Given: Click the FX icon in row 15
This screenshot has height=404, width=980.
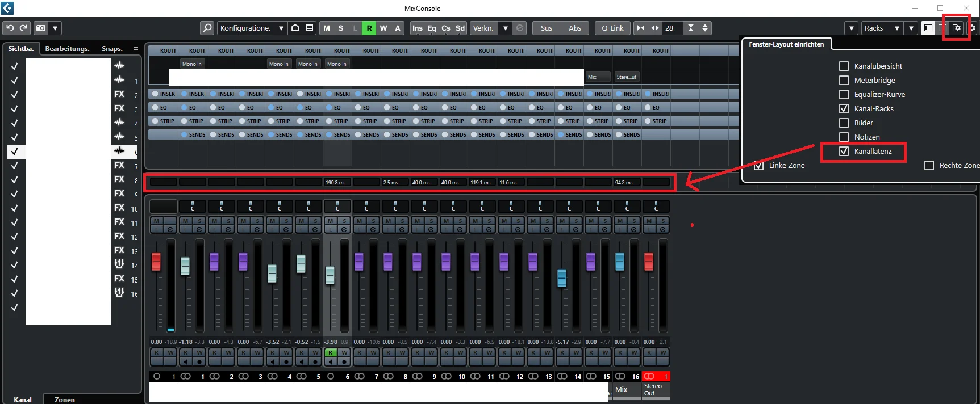Looking at the screenshot, I should coord(119,279).
